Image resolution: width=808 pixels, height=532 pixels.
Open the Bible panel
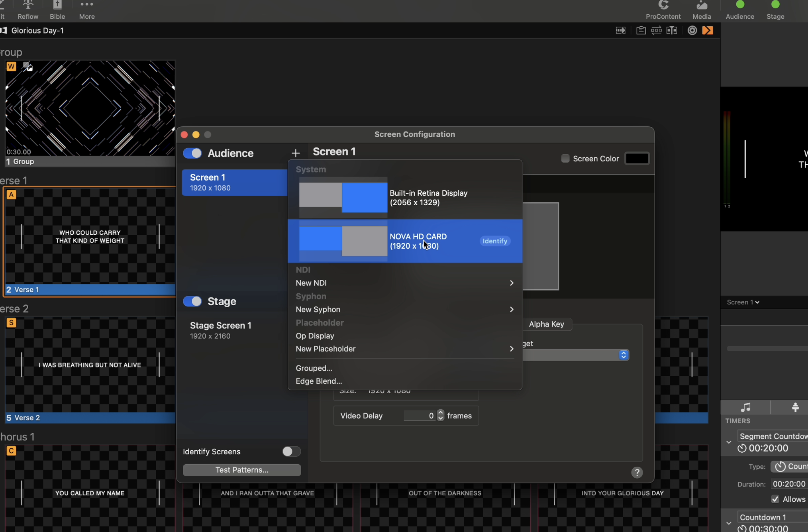[x=57, y=10]
